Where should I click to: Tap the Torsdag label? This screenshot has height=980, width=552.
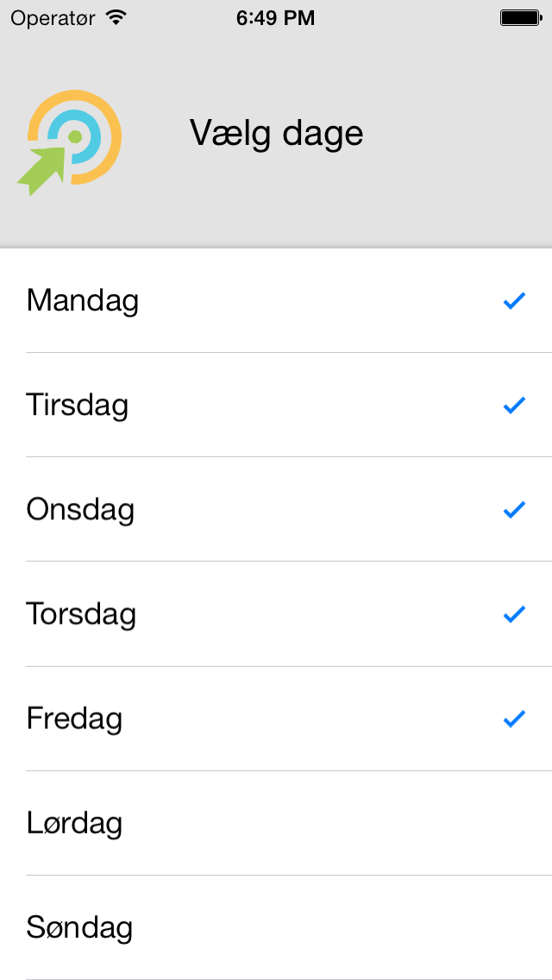[81, 614]
